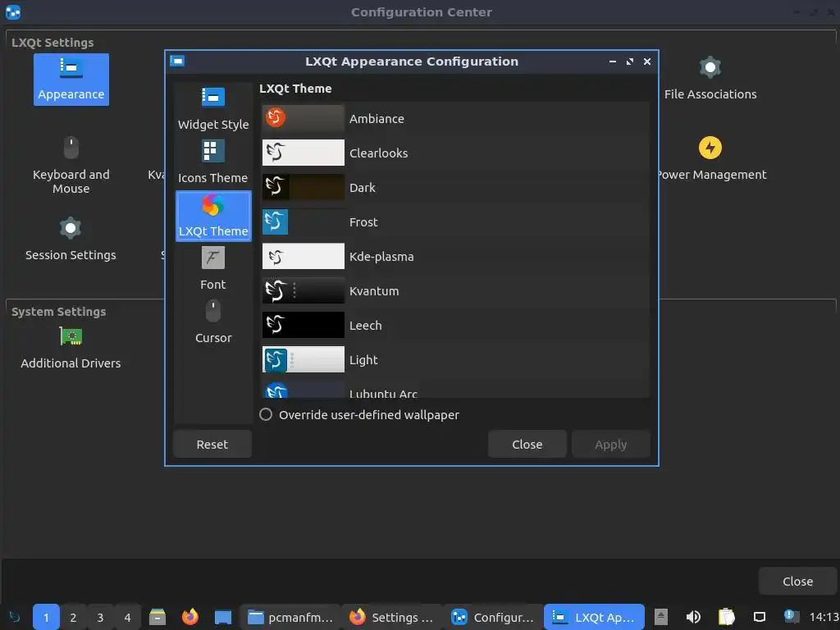
Task: Switch to virtual desktop 4
Action: (127, 617)
